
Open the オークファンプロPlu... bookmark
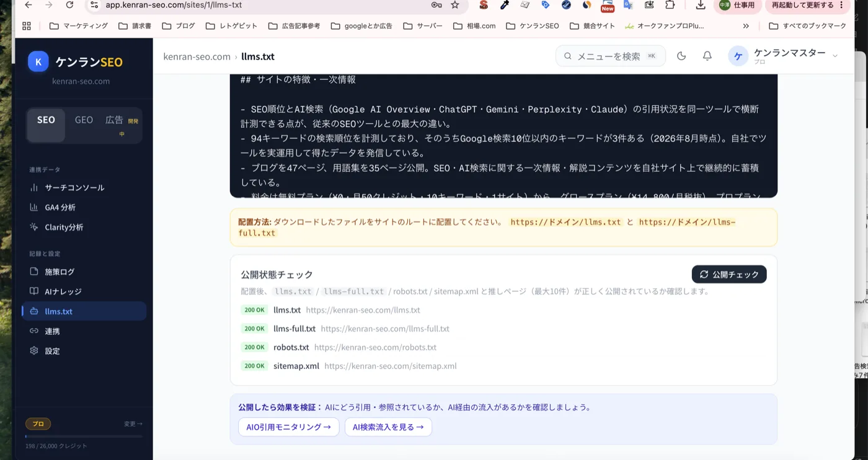click(665, 26)
